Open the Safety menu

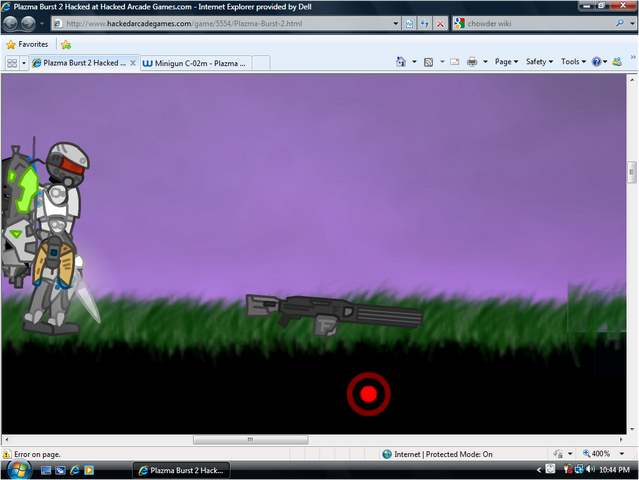(539, 62)
